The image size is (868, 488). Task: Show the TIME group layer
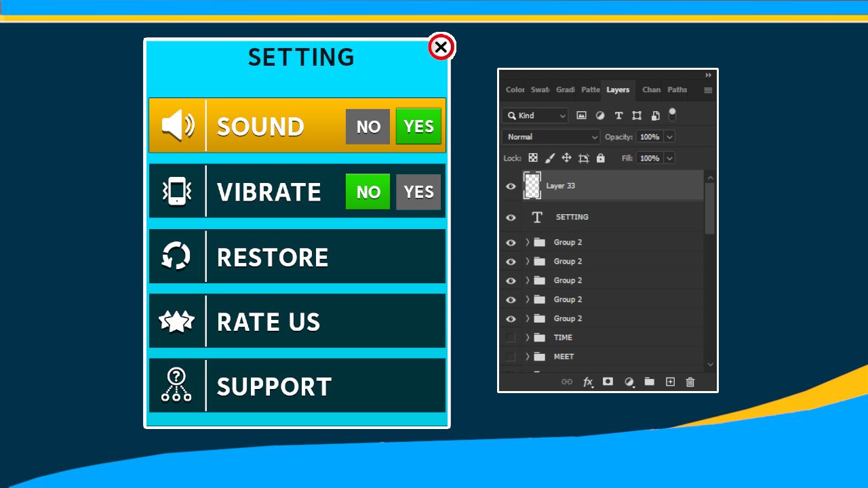click(x=511, y=338)
